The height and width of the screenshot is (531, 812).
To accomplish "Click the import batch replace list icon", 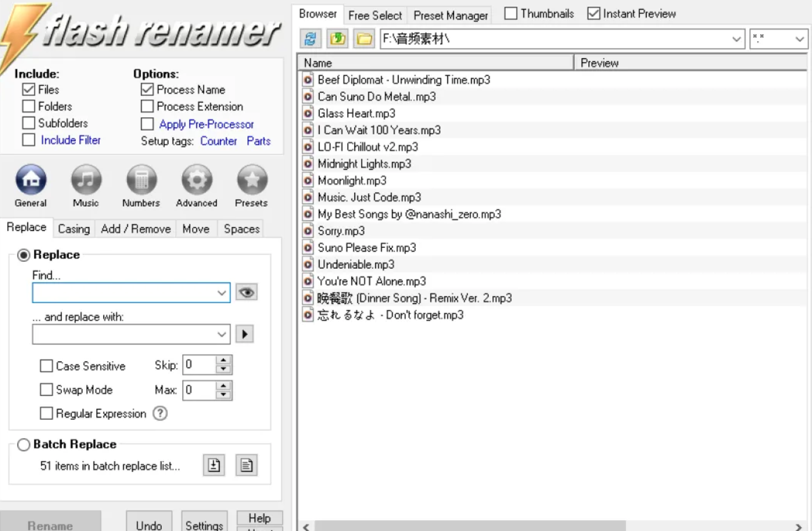I will point(213,465).
